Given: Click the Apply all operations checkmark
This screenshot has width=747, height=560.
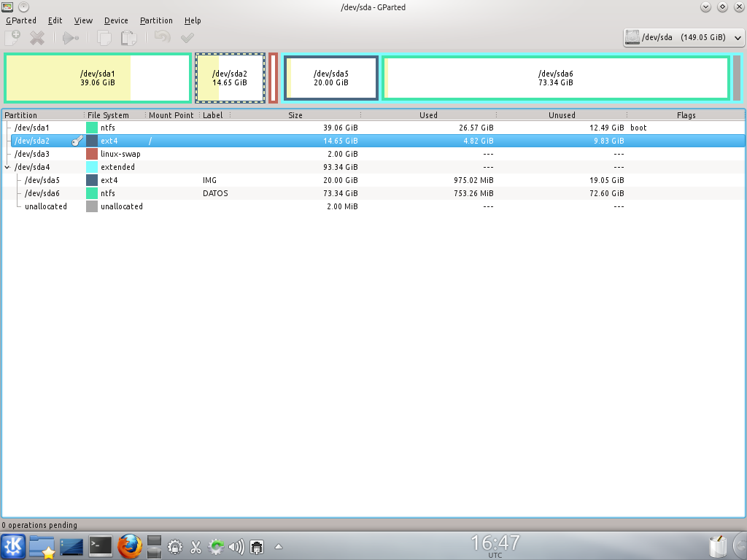Looking at the screenshot, I should [x=187, y=37].
